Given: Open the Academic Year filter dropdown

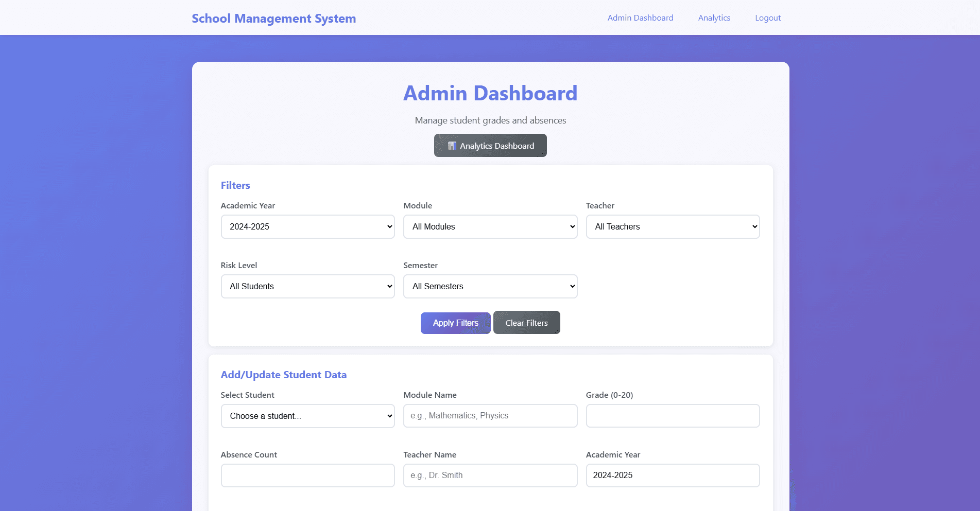Looking at the screenshot, I should pos(307,227).
